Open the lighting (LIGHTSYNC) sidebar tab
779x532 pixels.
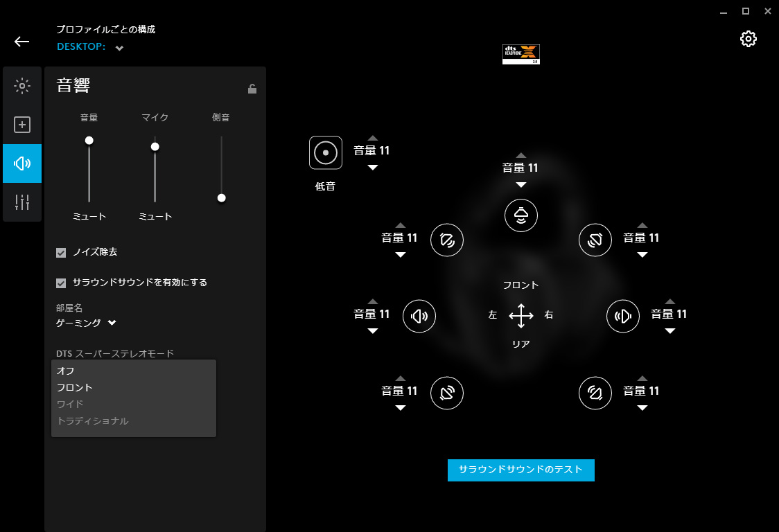click(x=22, y=86)
